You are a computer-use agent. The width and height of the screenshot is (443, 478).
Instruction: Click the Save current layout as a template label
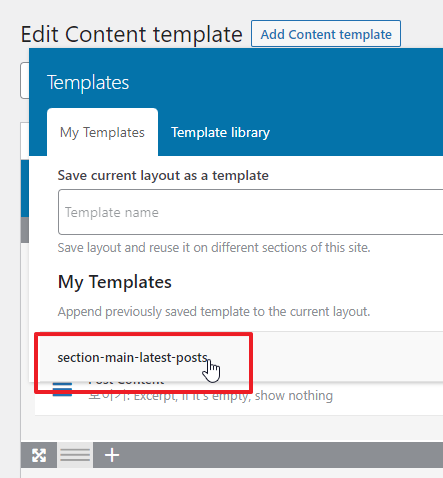pyautogui.click(x=163, y=175)
